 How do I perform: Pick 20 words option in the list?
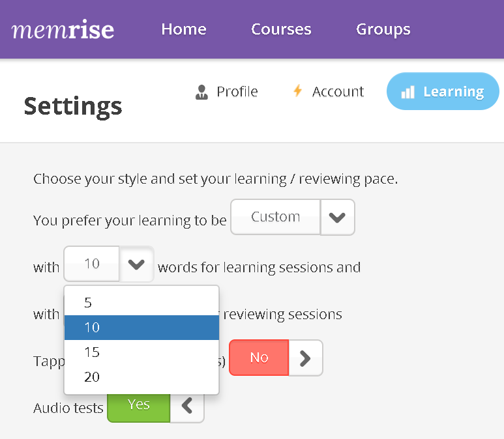coord(141,377)
